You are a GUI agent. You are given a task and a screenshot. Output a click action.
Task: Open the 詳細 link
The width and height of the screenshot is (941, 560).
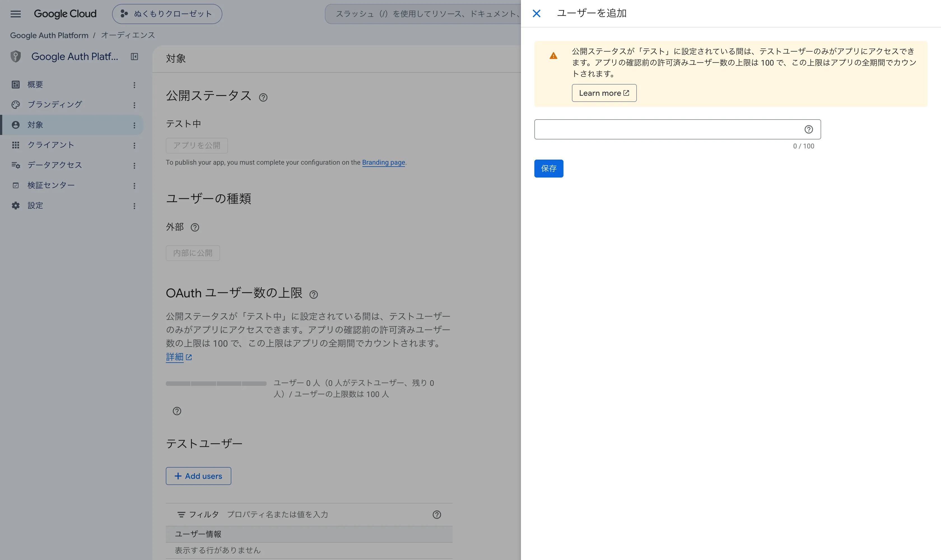coord(179,357)
